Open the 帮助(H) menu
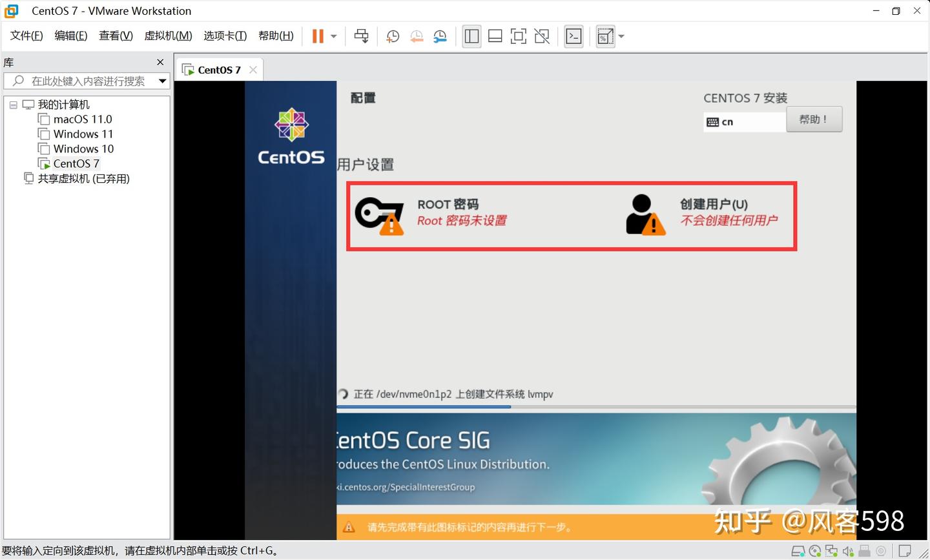 click(x=276, y=36)
